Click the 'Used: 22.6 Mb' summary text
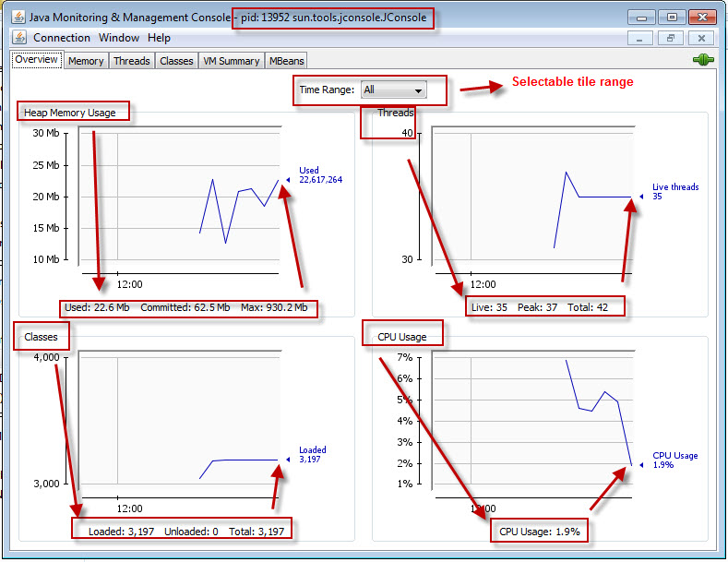728x562 pixels. tap(97, 307)
